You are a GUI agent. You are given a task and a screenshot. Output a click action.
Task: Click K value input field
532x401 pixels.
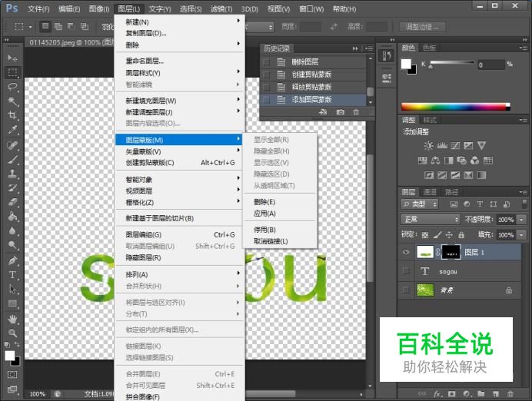(490, 65)
